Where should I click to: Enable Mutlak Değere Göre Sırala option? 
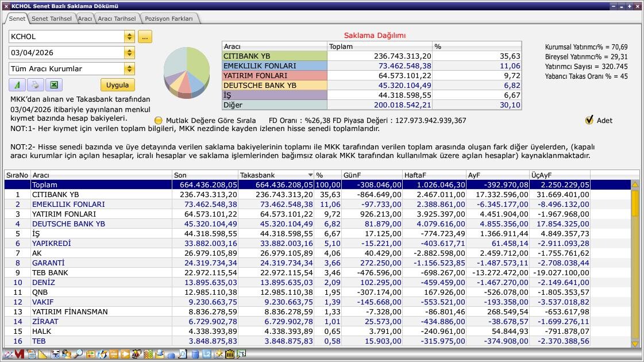coord(159,121)
